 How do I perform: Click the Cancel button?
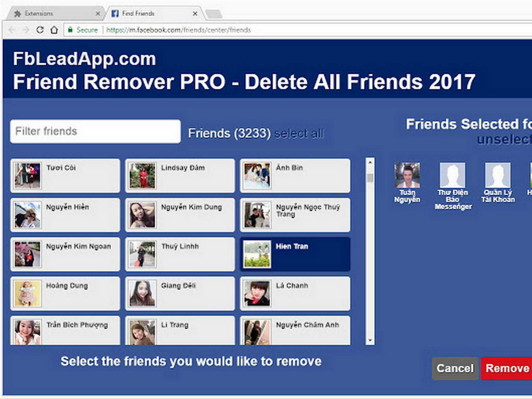[x=455, y=368]
